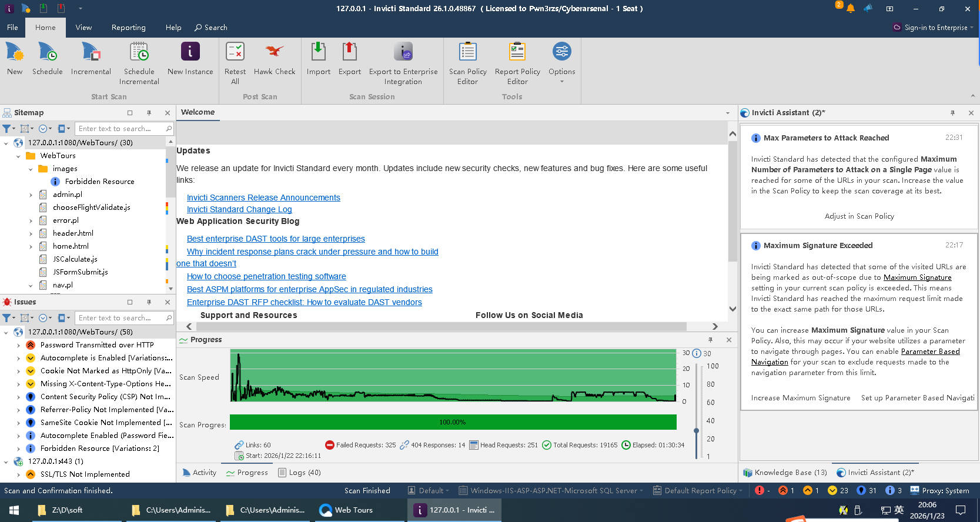Pin the Sitemap panel
Viewport: 980px width, 522px height.
tap(149, 113)
